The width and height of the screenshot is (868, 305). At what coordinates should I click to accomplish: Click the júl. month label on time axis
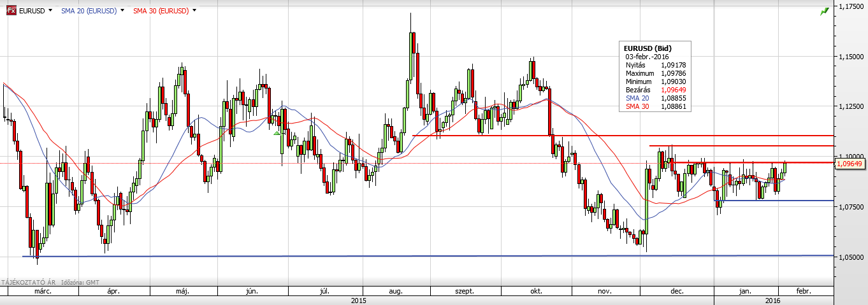(324, 291)
